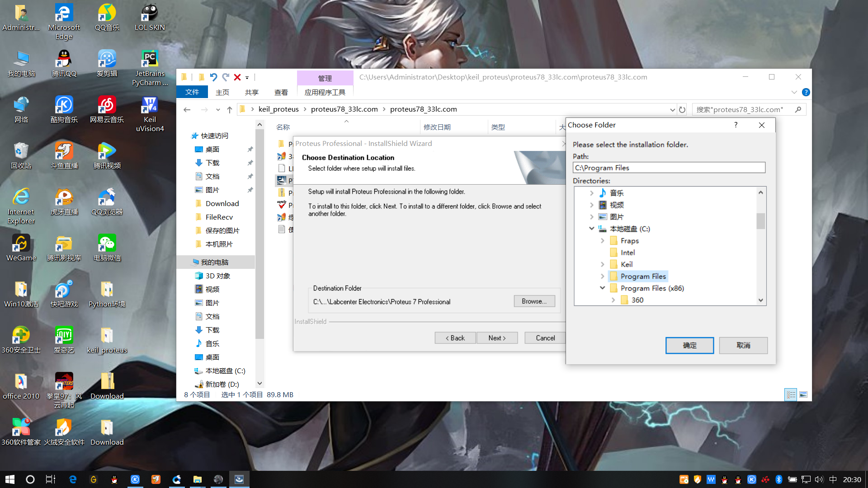Viewport: 868px width, 488px height.
Task: Switch to large icons view button
Action: pyautogui.click(x=803, y=394)
